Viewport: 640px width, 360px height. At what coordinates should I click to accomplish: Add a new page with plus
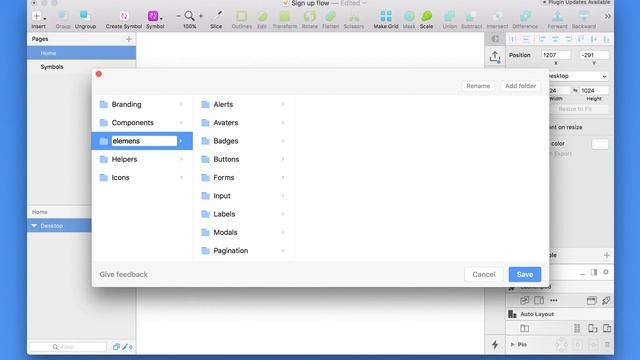pos(129,39)
